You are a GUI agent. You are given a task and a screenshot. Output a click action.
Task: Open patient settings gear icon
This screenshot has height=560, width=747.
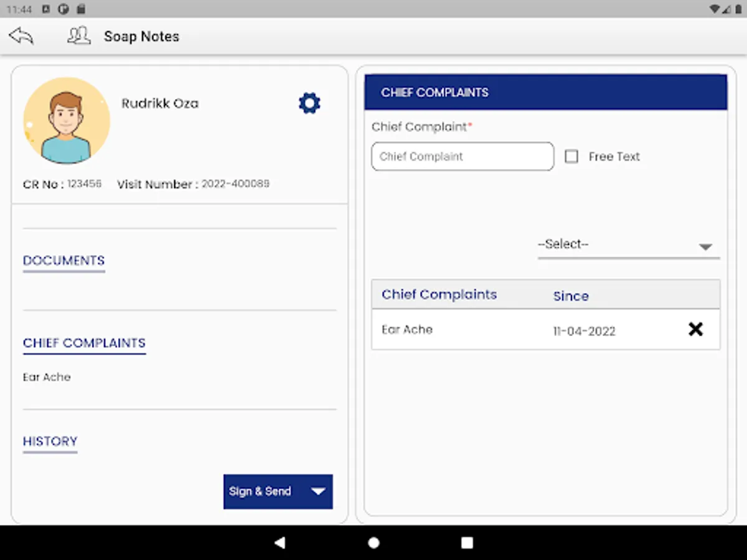309,103
